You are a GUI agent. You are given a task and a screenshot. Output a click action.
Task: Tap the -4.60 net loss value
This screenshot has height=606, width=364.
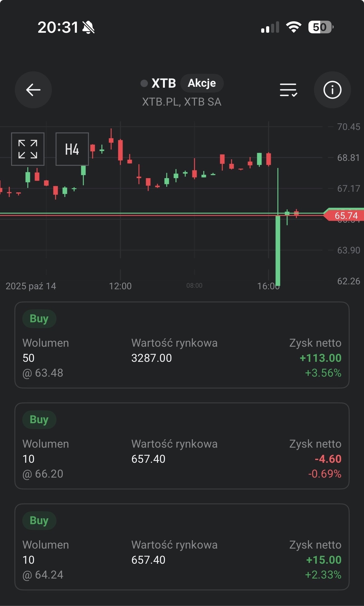(x=328, y=459)
